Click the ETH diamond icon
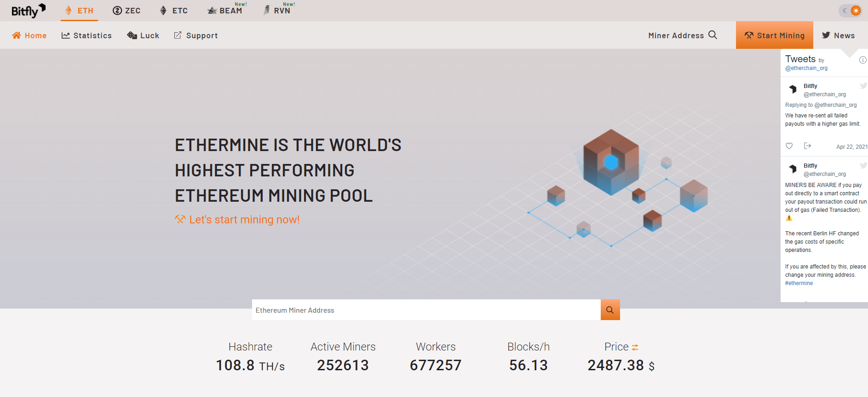Viewport: 868px width, 397px height. (x=69, y=10)
